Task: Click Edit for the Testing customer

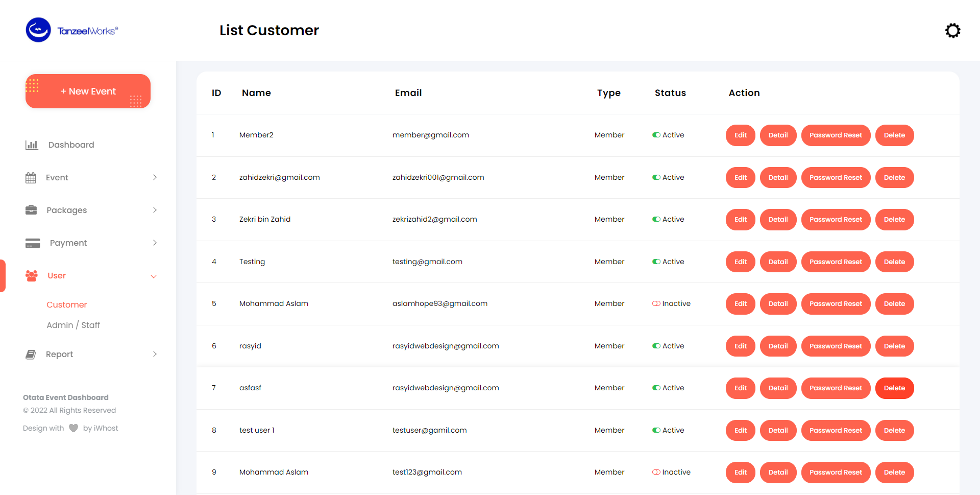Action: (740, 262)
